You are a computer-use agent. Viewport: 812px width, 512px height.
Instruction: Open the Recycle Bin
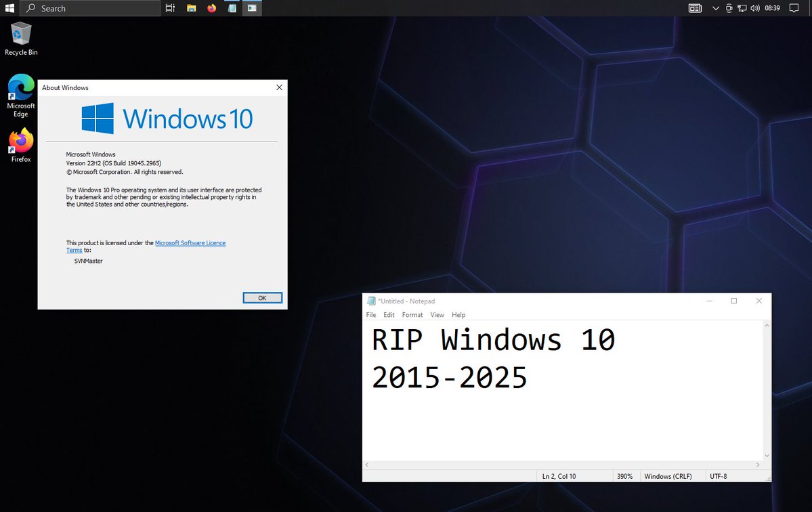tap(20, 34)
